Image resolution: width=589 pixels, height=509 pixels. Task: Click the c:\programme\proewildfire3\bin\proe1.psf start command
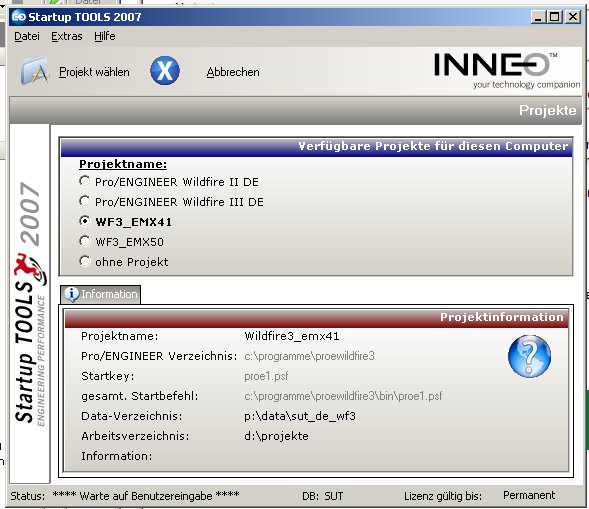pos(343,396)
